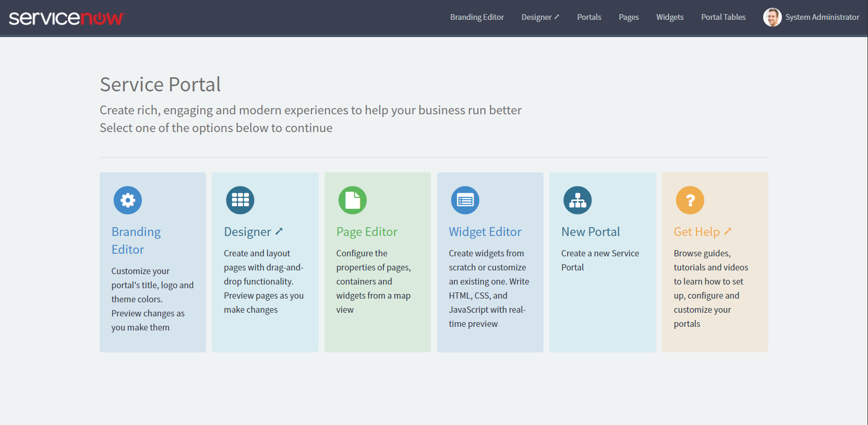Open Designer in the top navigation bar
The image size is (868, 425).
pos(540,17)
